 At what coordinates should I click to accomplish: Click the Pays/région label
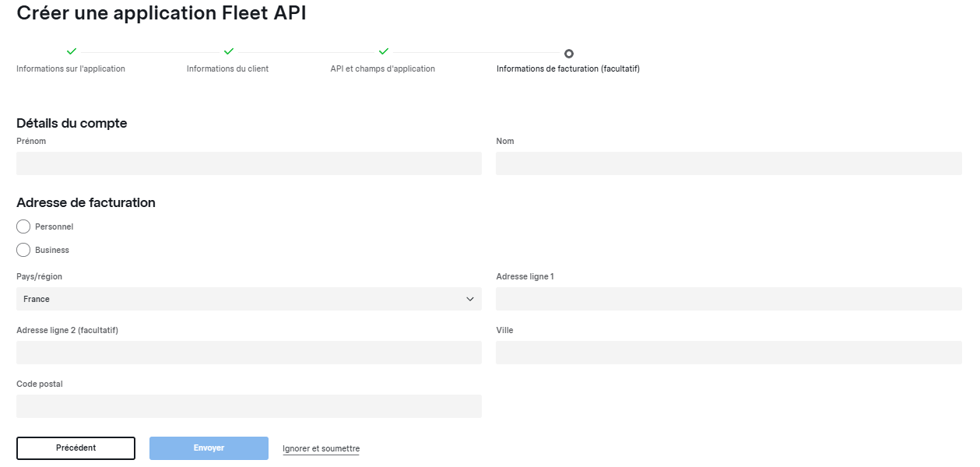39,276
